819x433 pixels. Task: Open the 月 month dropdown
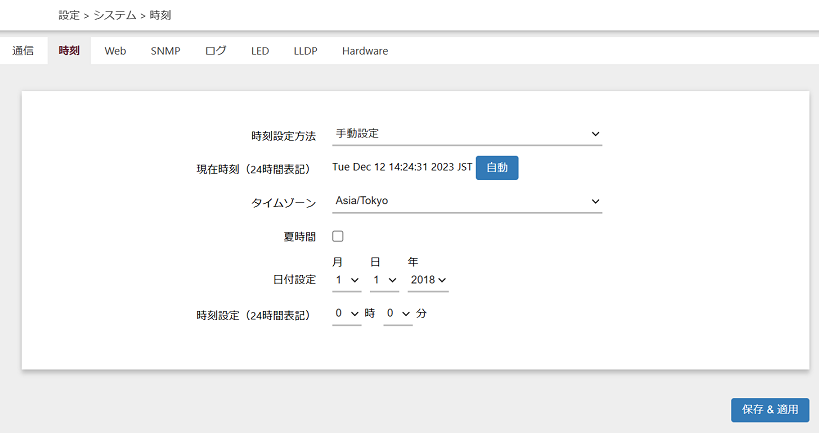pyautogui.click(x=347, y=281)
